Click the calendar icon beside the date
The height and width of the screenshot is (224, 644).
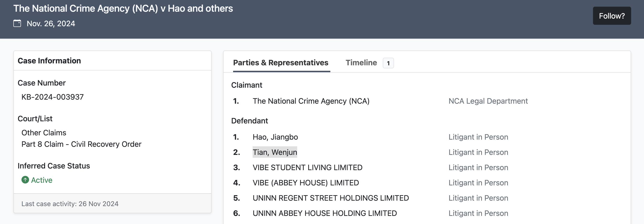point(17,24)
